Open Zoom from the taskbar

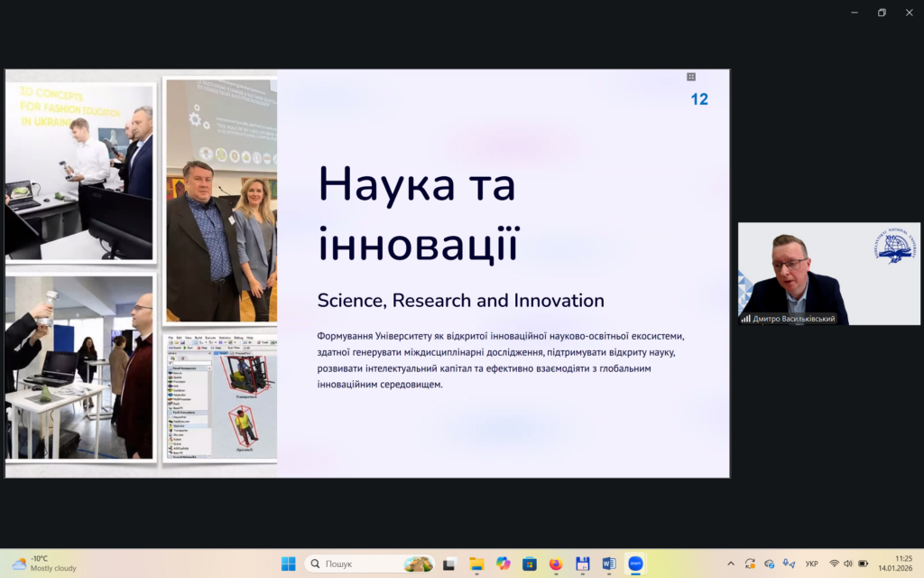click(636, 564)
